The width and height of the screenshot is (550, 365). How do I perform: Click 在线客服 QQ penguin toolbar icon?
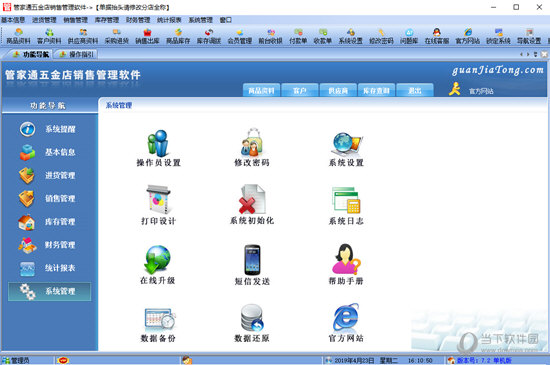point(437,37)
